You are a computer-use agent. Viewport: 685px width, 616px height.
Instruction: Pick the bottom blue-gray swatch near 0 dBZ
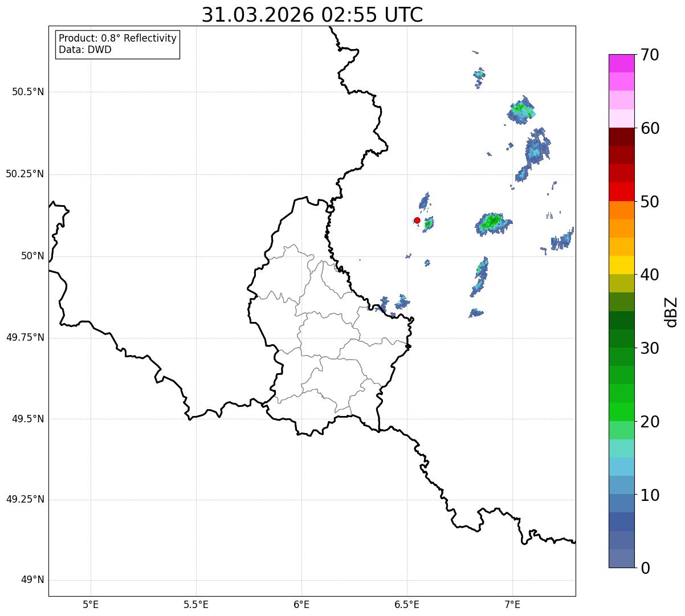pos(622,558)
